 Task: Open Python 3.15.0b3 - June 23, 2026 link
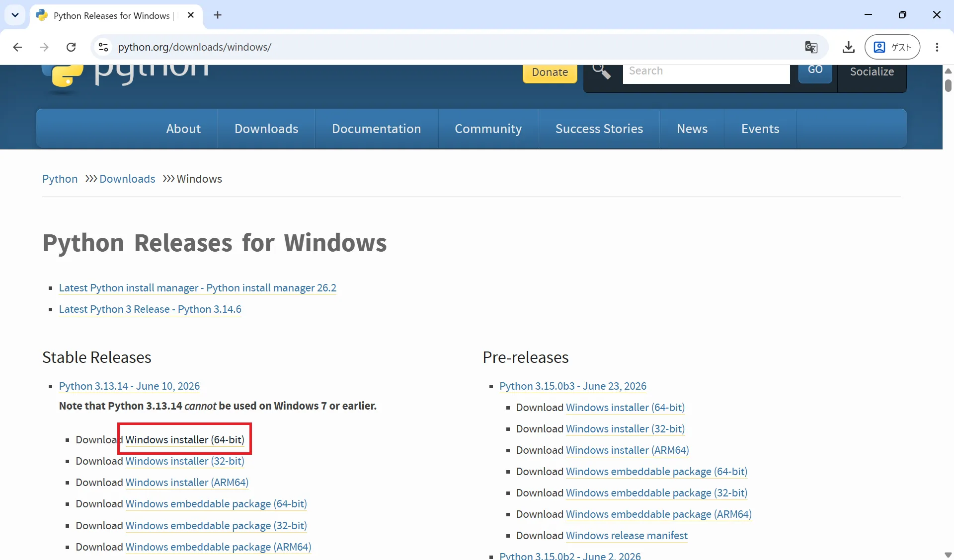pyautogui.click(x=573, y=386)
